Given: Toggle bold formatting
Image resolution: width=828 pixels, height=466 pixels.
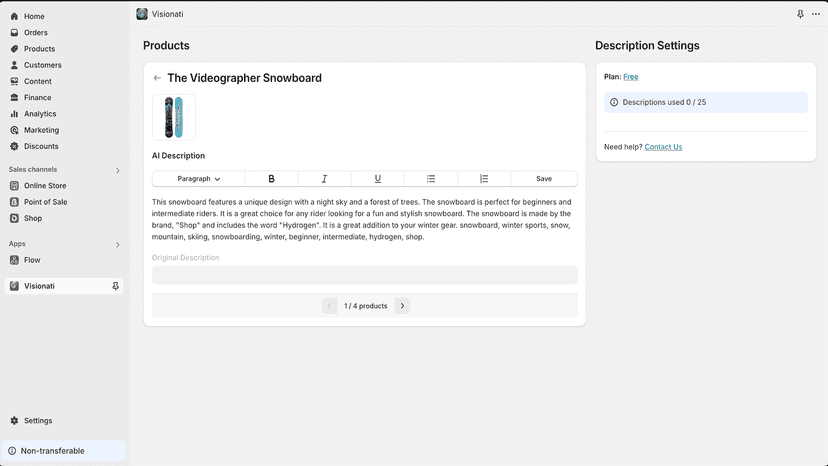Looking at the screenshot, I should 271,179.
